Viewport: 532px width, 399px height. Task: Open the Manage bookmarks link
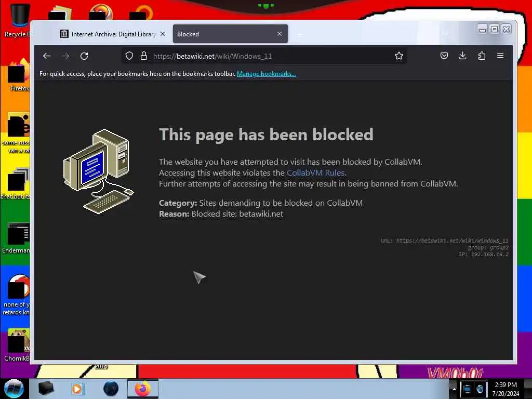[x=267, y=74]
